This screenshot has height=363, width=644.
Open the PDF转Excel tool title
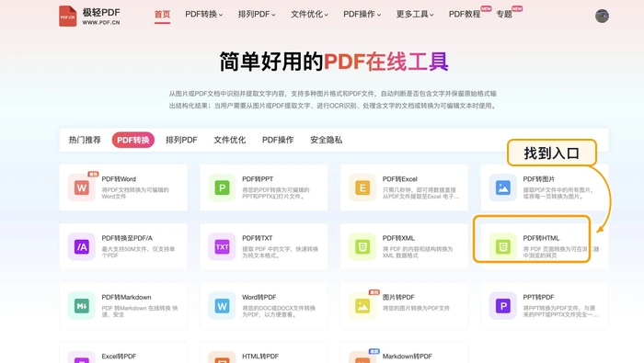[x=400, y=179]
